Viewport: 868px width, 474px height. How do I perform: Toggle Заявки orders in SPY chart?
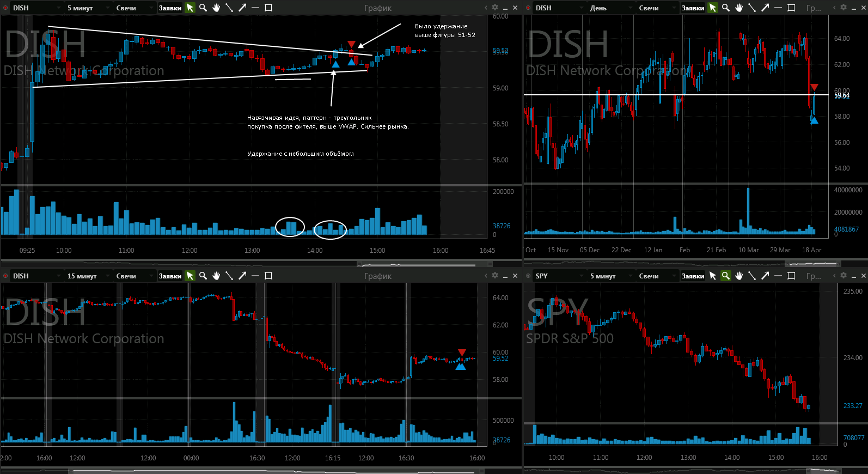(693, 276)
